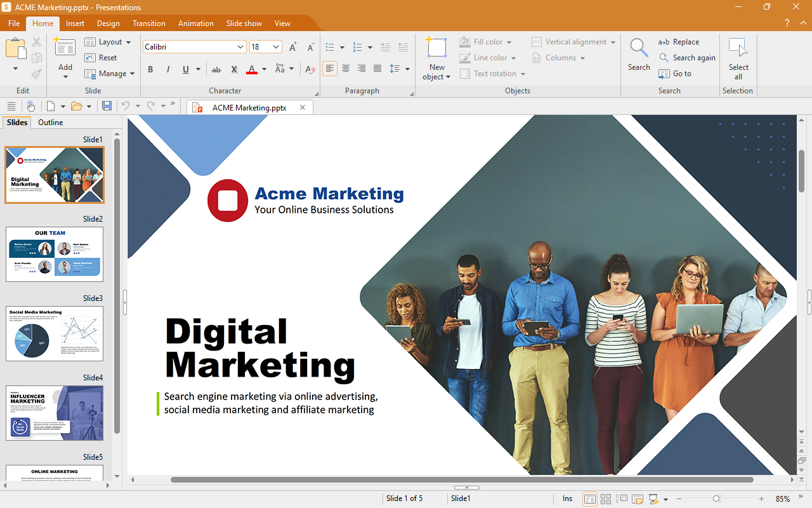Open the Outline tab in the sidebar

point(50,122)
